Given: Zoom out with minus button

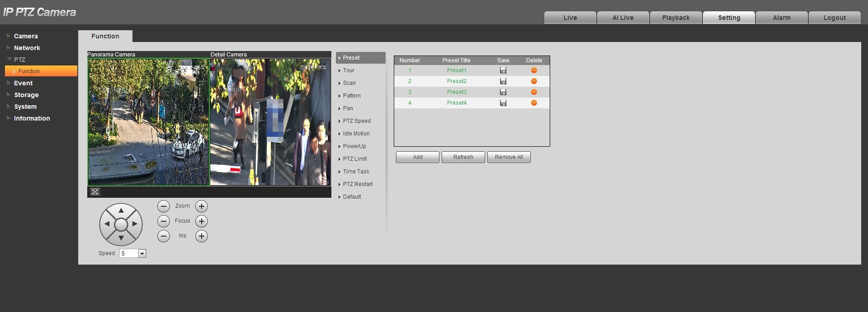Looking at the screenshot, I should (164, 206).
